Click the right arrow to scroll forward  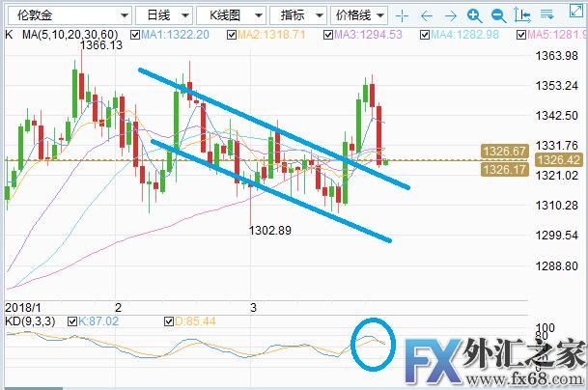pyautogui.click(x=449, y=16)
